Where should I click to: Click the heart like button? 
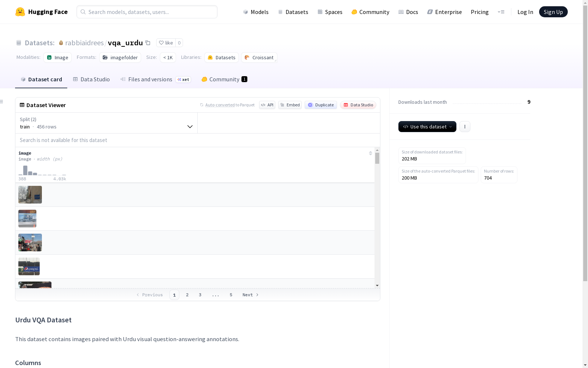pyautogui.click(x=166, y=43)
